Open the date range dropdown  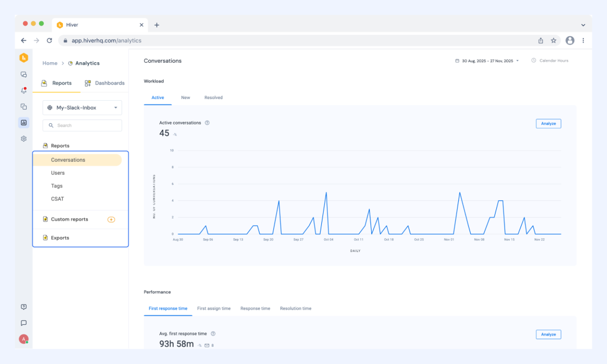[x=487, y=61]
